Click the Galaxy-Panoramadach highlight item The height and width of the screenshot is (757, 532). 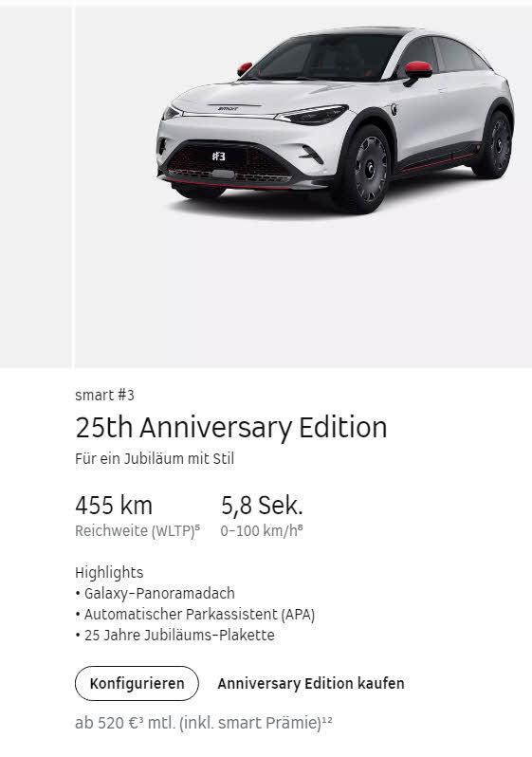[155, 593]
